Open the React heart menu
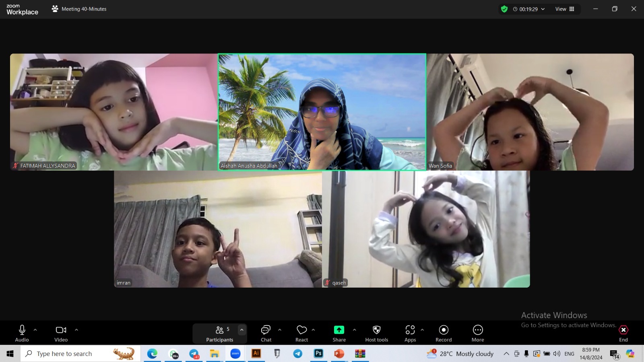Viewport: 644px width, 362px height. click(301, 333)
